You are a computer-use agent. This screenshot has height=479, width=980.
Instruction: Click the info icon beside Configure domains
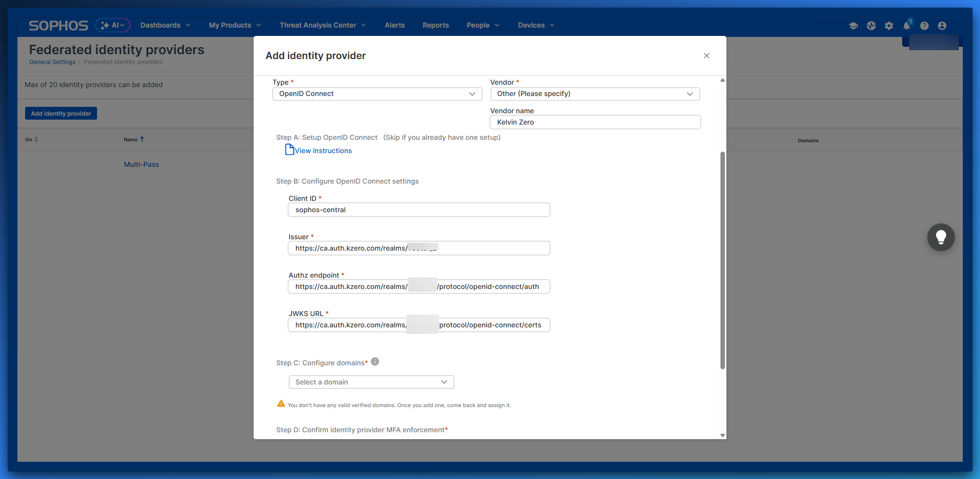tap(375, 362)
